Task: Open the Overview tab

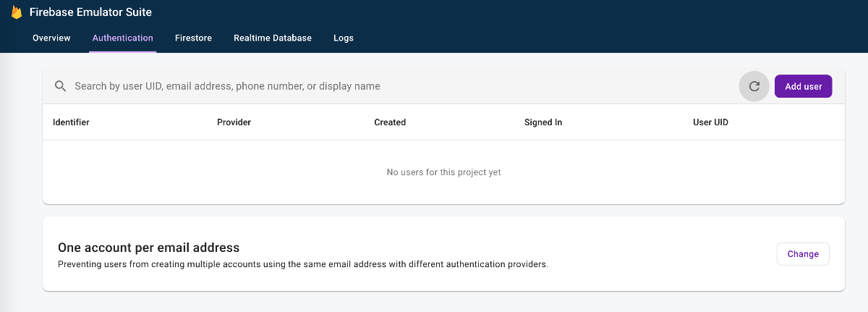Action: (x=51, y=38)
